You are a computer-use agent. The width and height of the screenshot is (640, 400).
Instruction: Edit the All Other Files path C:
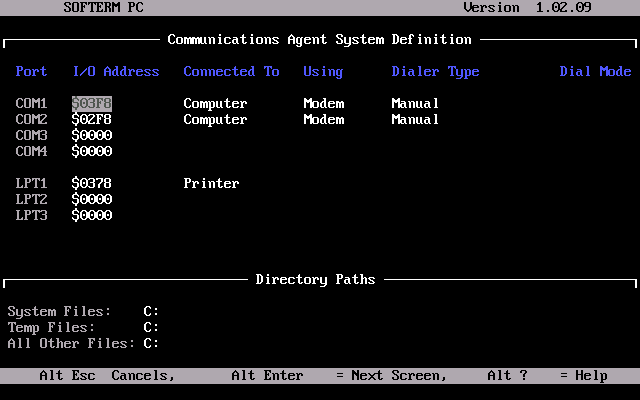click(x=151, y=343)
